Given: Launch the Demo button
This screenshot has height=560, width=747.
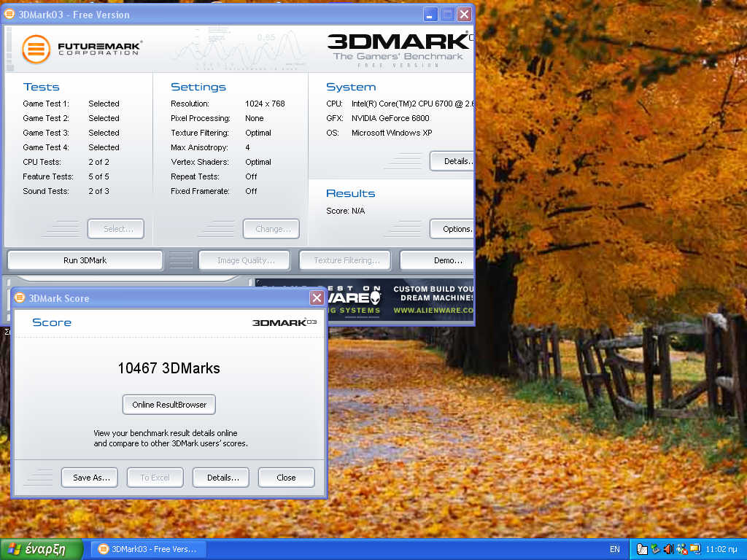Looking at the screenshot, I should click(x=437, y=260).
